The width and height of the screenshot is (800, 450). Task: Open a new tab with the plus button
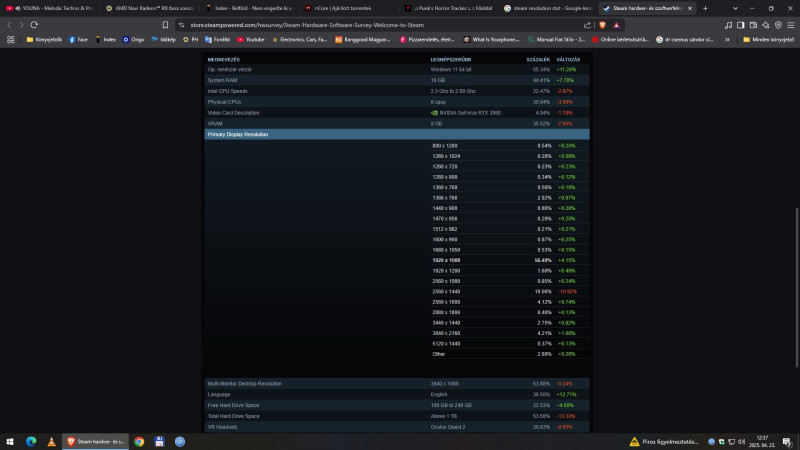(705, 8)
